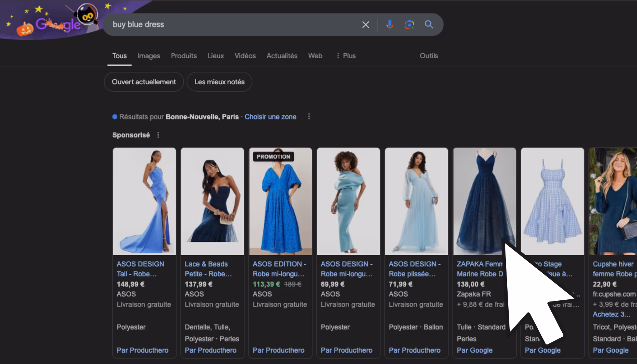Open the Vidéos tab

pos(245,56)
